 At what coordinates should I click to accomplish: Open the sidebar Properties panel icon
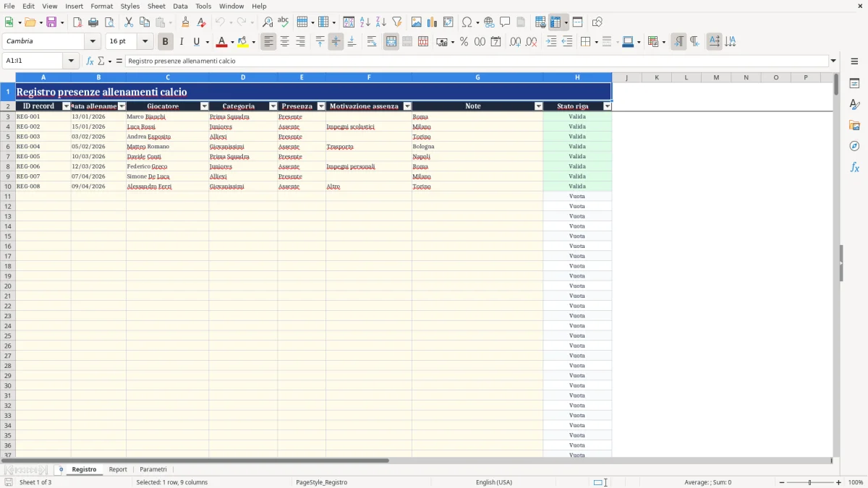click(x=854, y=84)
